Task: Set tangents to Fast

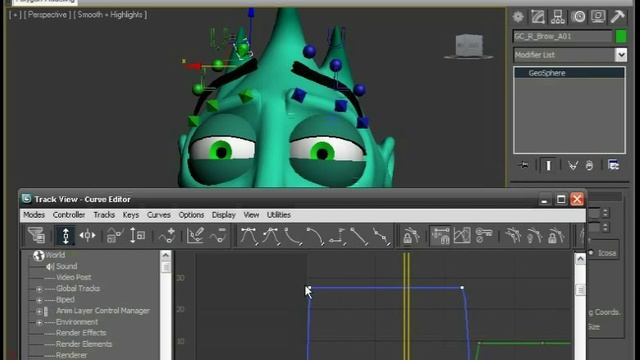Action: click(x=293, y=236)
